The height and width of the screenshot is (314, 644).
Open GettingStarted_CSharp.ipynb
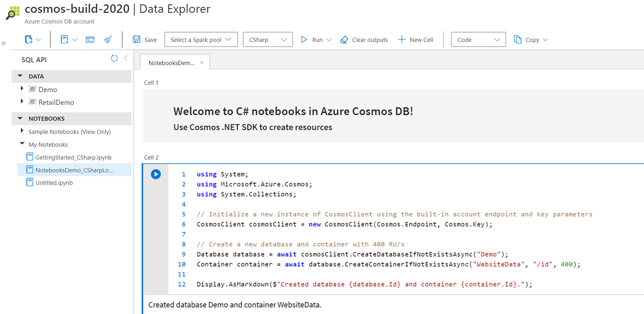coord(73,157)
